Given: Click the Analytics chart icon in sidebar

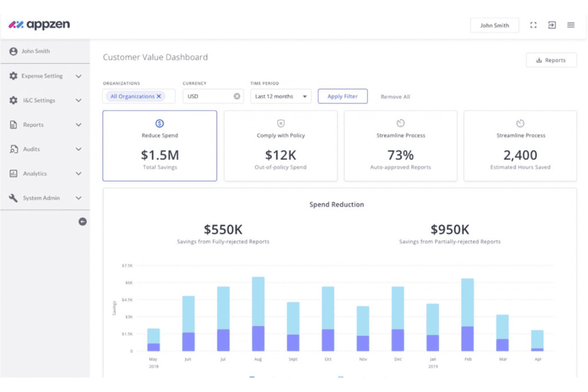Looking at the screenshot, I should 13,174.
